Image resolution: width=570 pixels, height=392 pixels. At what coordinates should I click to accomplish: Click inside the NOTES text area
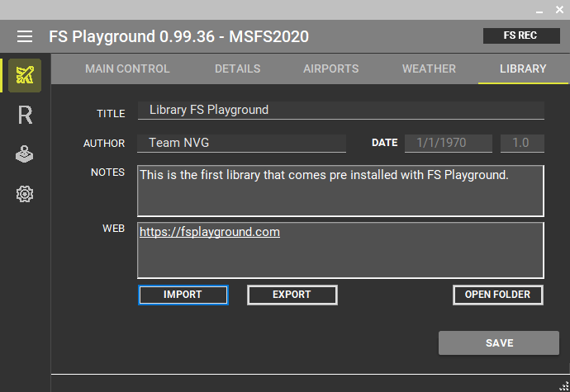pyautogui.click(x=340, y=191)
